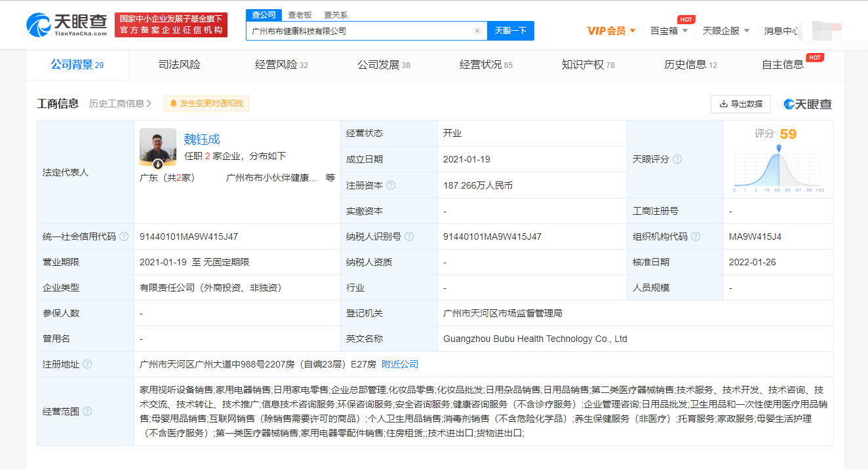Click the 天眼查 logo in the header
Viewport: 868px width, 469px height.
(x=67, y=24)
